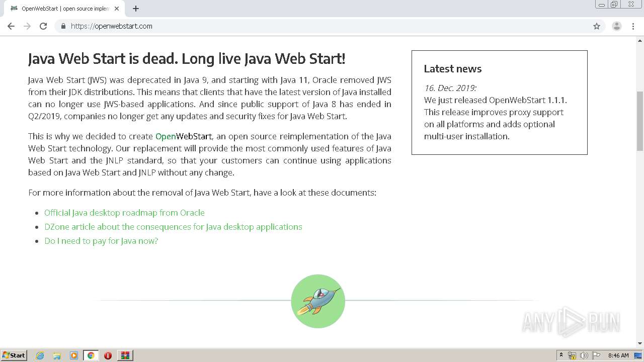Open a new browser tab
The width and height of the screenshot is (644, 362).
tap(136, 9)
